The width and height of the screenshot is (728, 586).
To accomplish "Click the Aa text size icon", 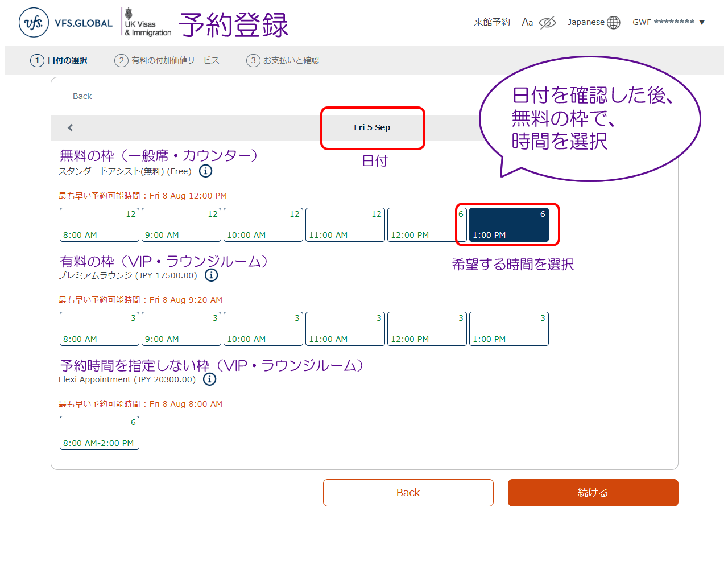I will pyautogui.click(x=527, y=23).
